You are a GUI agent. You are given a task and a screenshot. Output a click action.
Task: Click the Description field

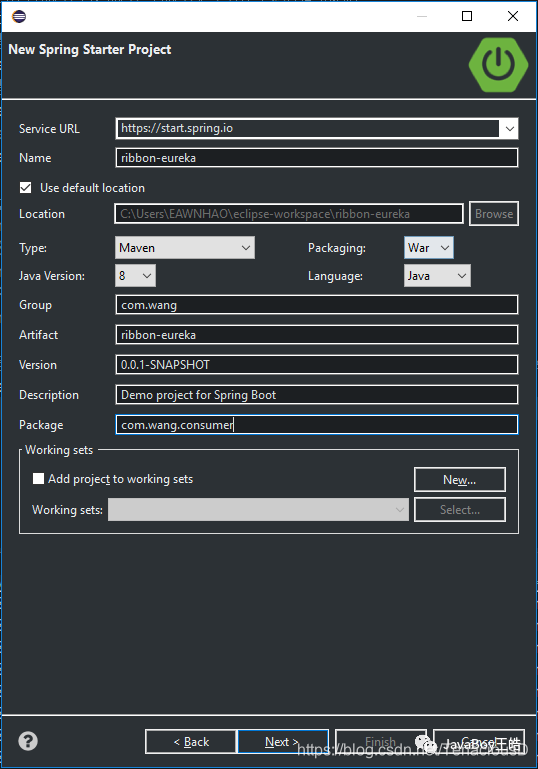[x=317, y=395]
